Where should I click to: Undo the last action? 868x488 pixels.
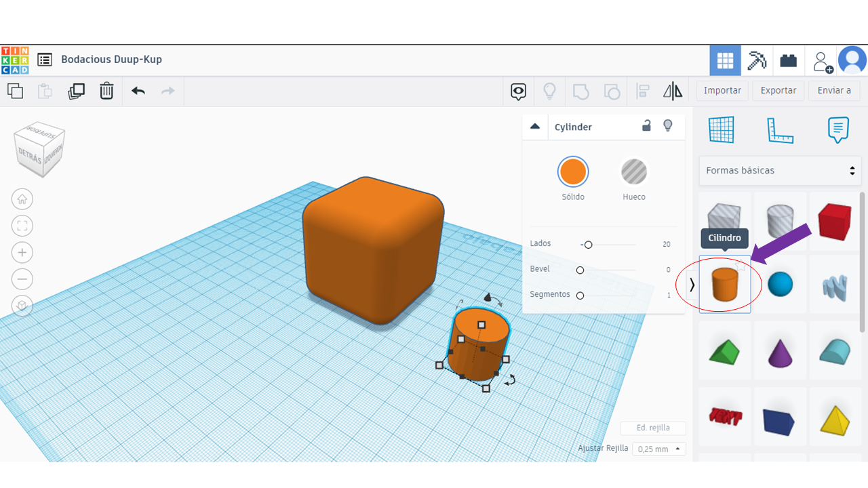coord(138,91)
